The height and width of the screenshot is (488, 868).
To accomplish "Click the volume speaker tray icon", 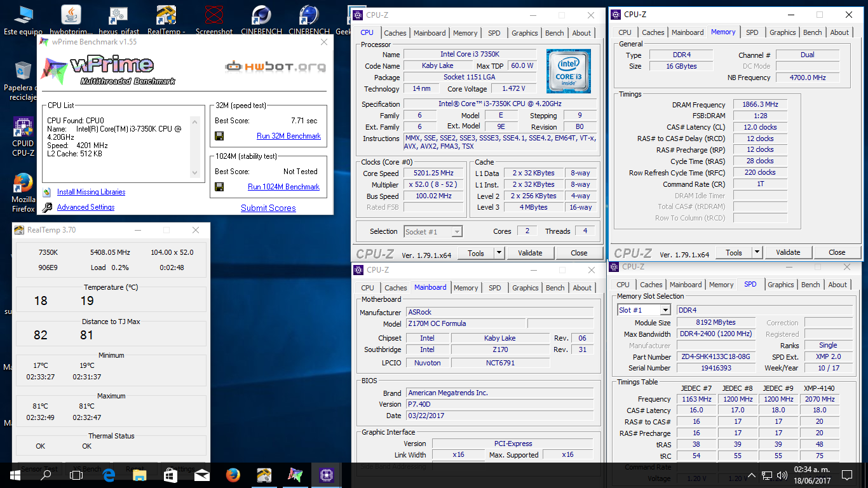I will click(x=782, y=475).
